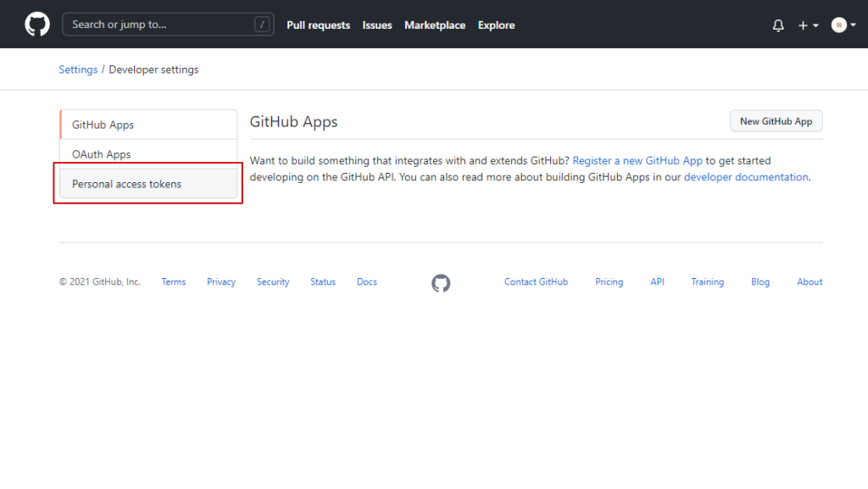Open About footer link
The height and width of the screenshot is (489, 868).
[x=810, y=281]
